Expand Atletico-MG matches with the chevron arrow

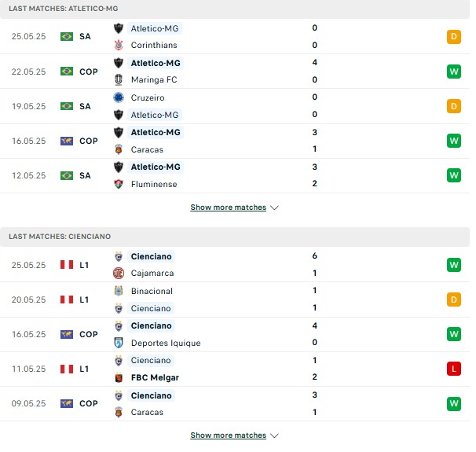pos(274,208)
